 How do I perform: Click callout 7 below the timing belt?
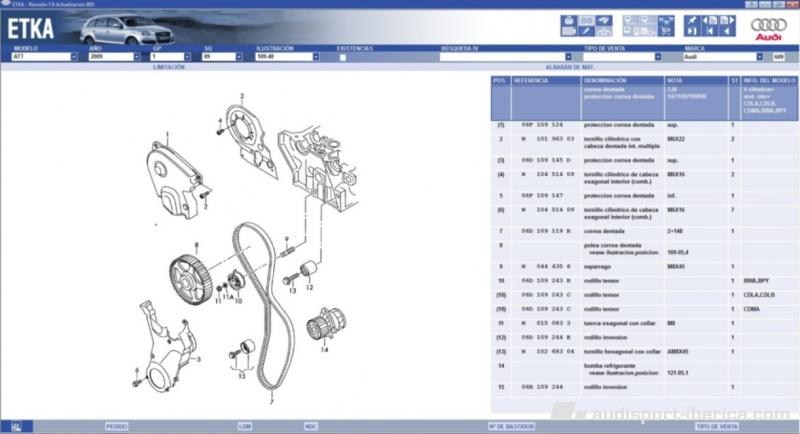(x=272, y=402)
